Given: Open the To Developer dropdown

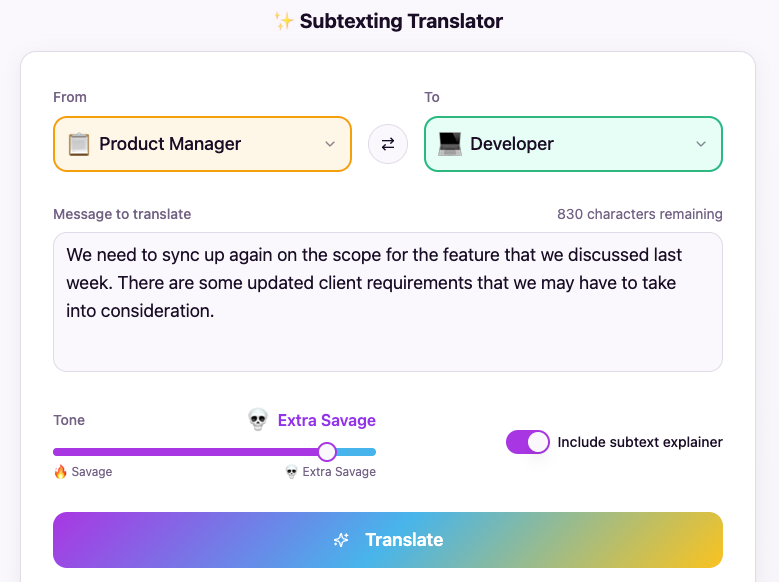Looking at the screenshot, I should [573, 144].
